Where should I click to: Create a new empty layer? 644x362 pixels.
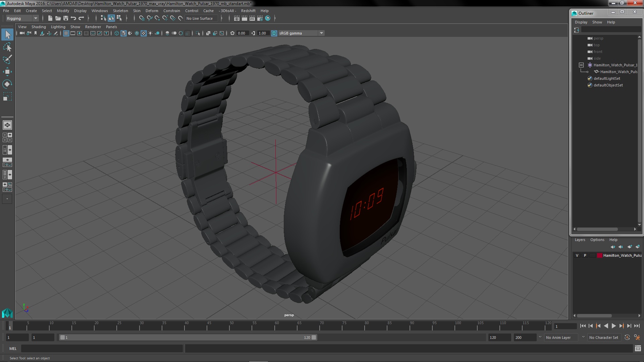coord(630,247)
